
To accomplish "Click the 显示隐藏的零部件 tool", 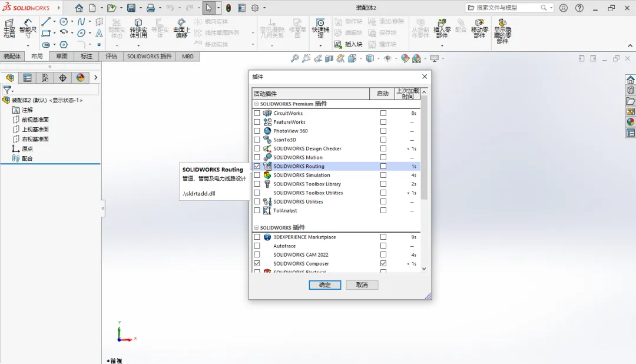I will [x=502, y=31].
